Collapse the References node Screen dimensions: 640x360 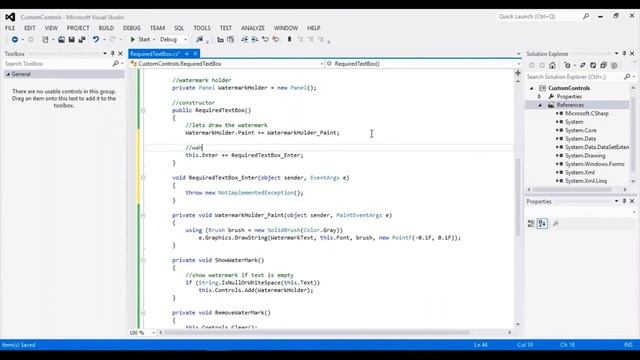pyautogui.click(x=540, y=105)
